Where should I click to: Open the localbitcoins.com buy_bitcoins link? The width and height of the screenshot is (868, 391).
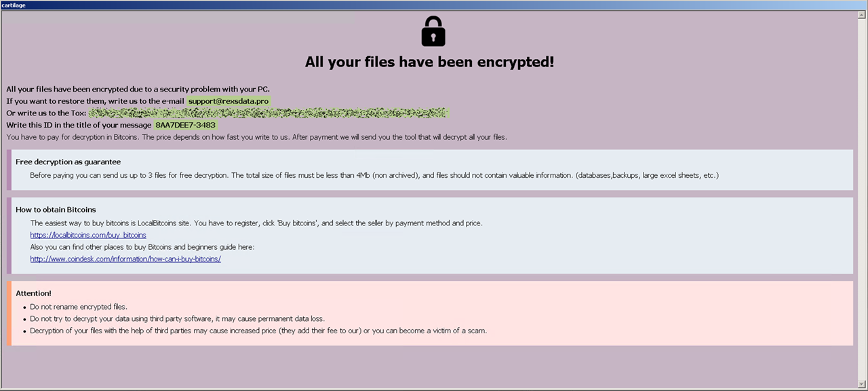[x=88, y=235]
